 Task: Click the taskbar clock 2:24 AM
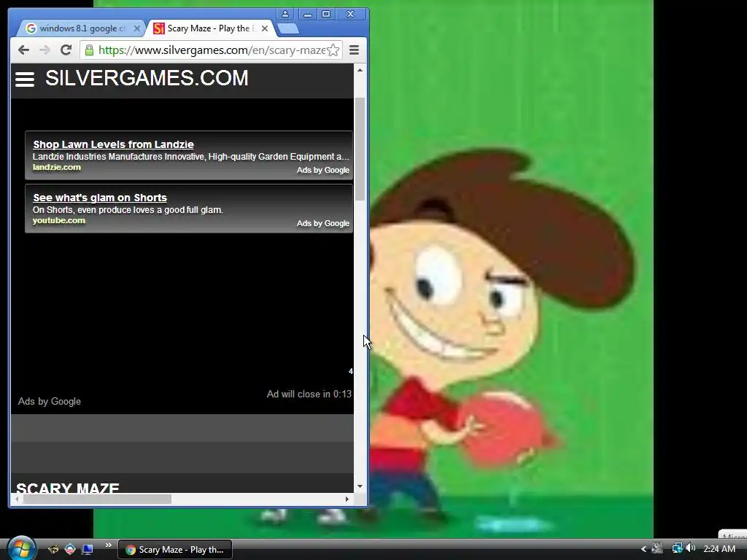[x=719, y=549]
